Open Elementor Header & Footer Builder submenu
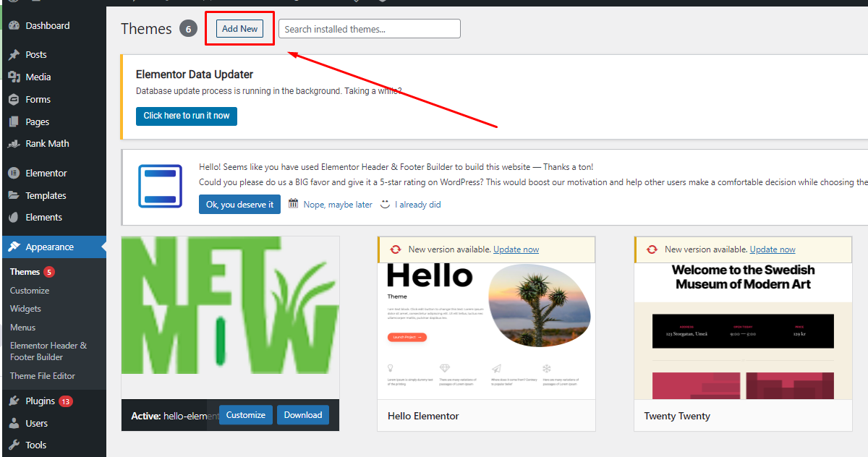868x457 pixels. pos(48,351)
